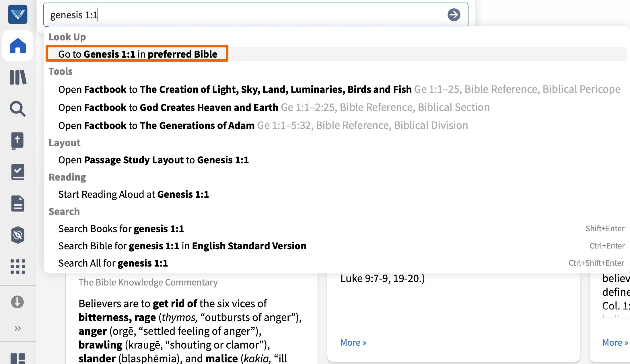Expand sidebar with double chevron
Viewport: 630px width, 364px height.
[18, 328]
